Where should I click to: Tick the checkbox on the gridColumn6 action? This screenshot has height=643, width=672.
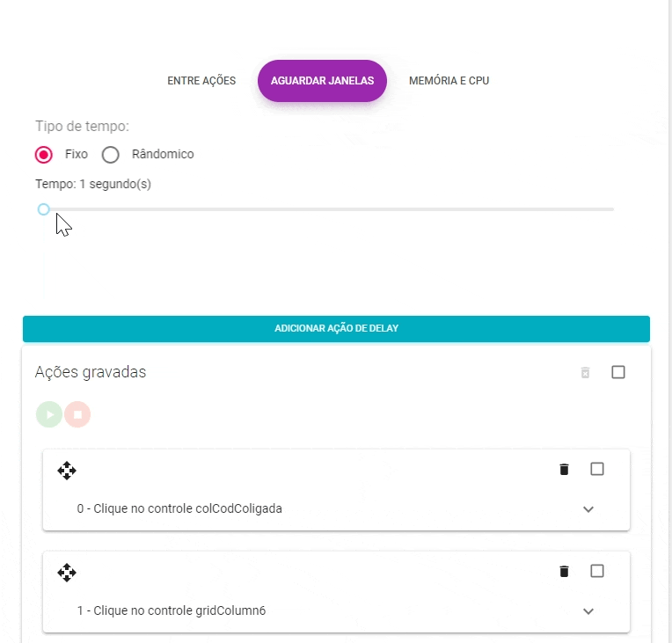tap(597, 572)
